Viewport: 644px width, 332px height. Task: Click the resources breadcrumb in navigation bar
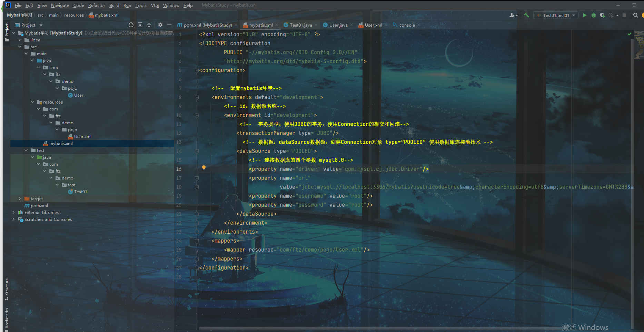coord(74,15)
